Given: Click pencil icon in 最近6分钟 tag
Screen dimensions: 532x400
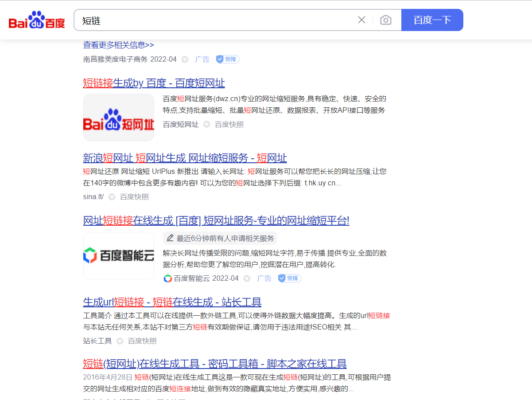Looking at the screenshot, I should click(170, 238).
